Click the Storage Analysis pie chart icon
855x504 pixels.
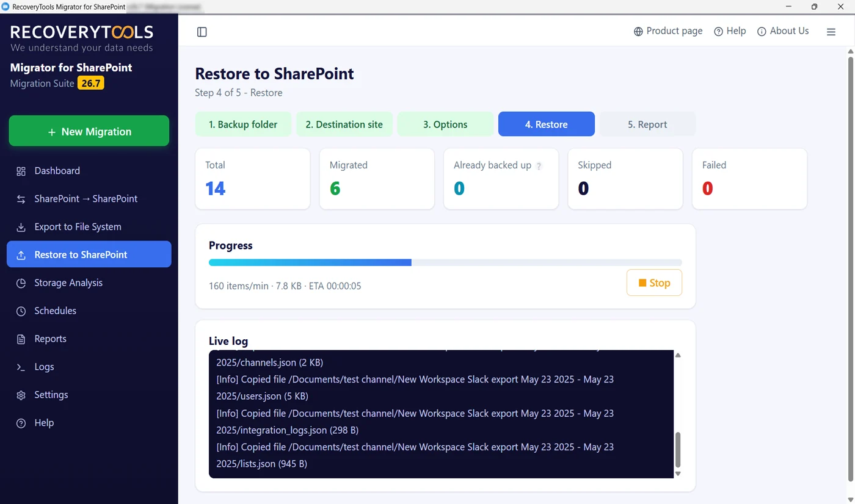[x=21, y=283]
